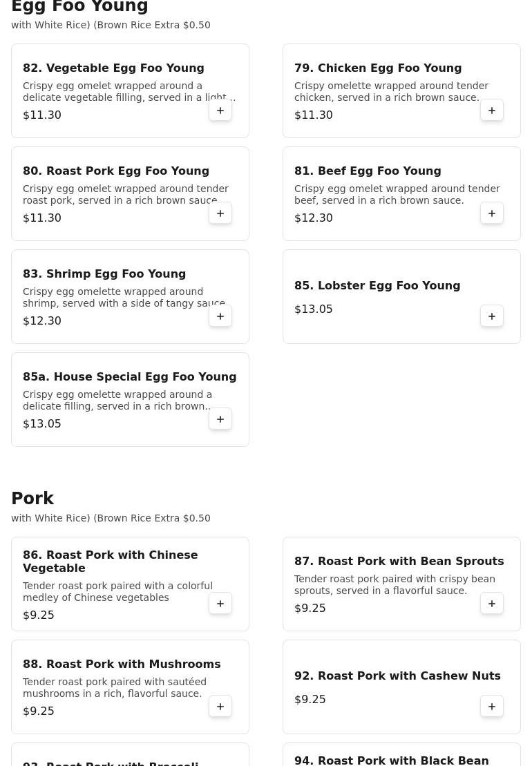Click plus button for Beef Egg Foo Young
Image resolution: width=532 pixels, height=766 pixels.
point(492,213)
